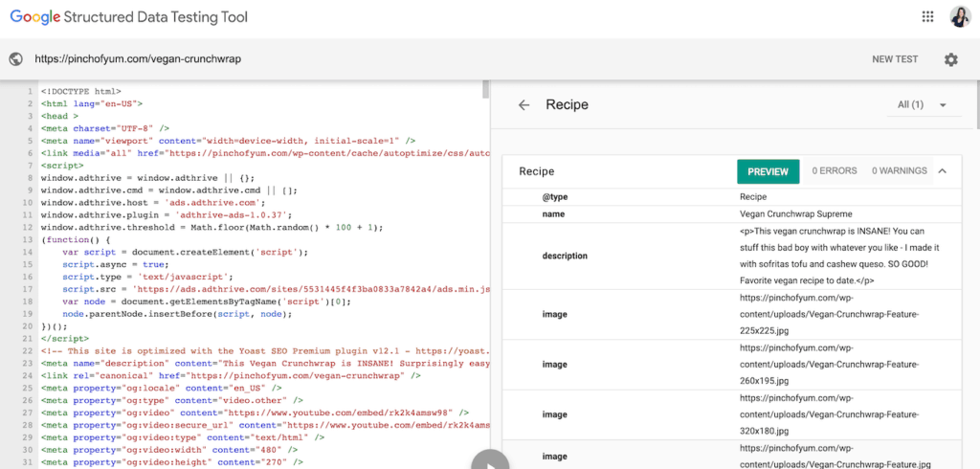Click the og:video:width 480 line
This screenshot has width=980, height=469.
tap(169, 450)
